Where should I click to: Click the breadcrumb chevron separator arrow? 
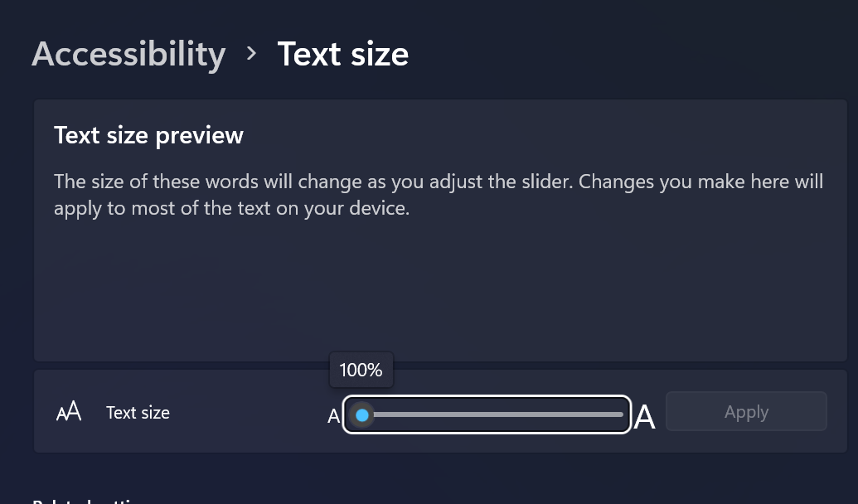(x=251, y=53)
